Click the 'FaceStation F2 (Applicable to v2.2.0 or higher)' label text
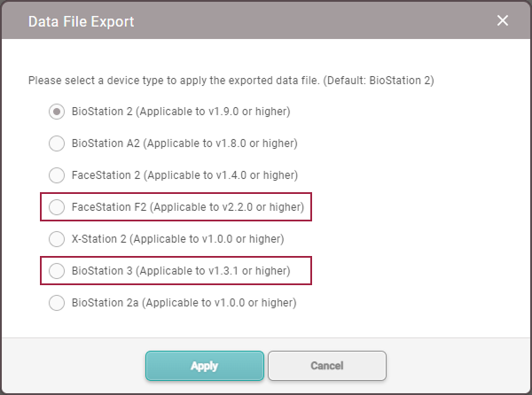 [x=188, y=207]
